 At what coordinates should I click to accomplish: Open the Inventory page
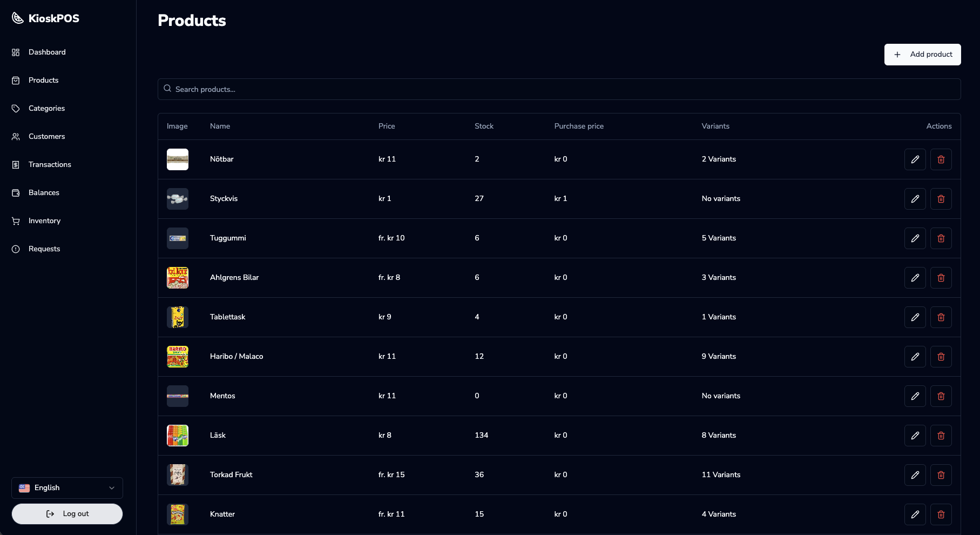click(x=44, y=221)
